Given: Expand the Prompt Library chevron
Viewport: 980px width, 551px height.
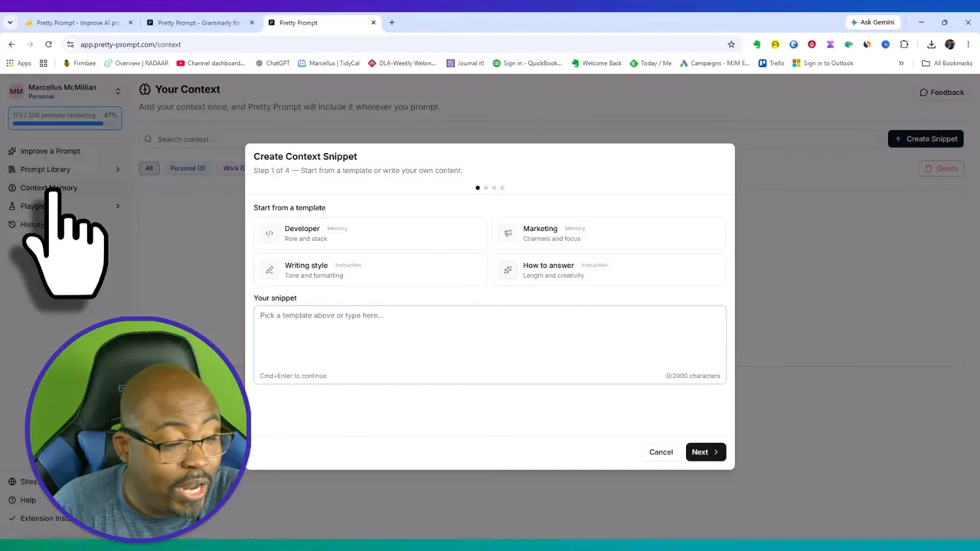Looking at the screenshot, I should pos(117,169).
